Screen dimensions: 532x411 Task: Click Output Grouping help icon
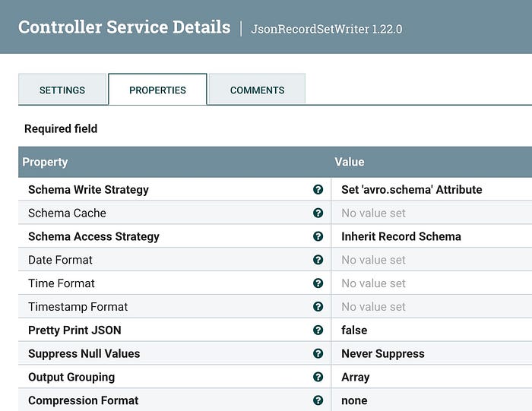[x=318, y=377]
